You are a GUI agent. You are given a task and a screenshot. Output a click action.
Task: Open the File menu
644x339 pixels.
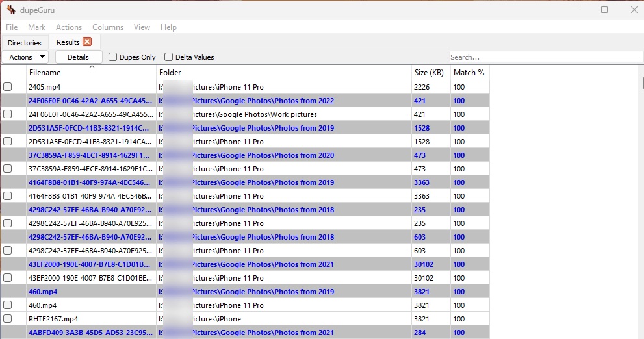coord(12,27)
